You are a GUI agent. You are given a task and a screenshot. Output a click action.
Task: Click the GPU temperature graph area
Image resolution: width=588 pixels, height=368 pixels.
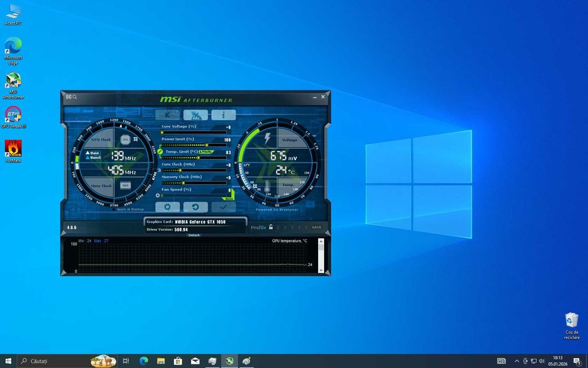193,257
